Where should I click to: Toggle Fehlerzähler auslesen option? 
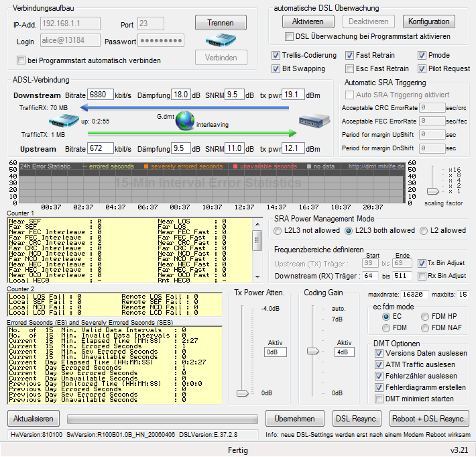(379, 376)
